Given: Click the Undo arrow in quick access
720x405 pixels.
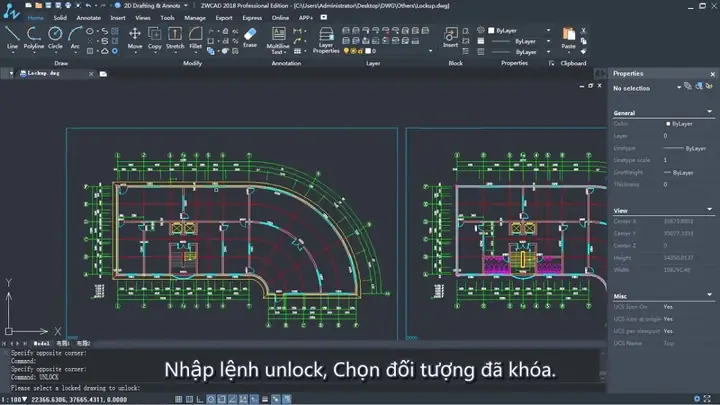Looking at the screenshot, I should (88, 6).
